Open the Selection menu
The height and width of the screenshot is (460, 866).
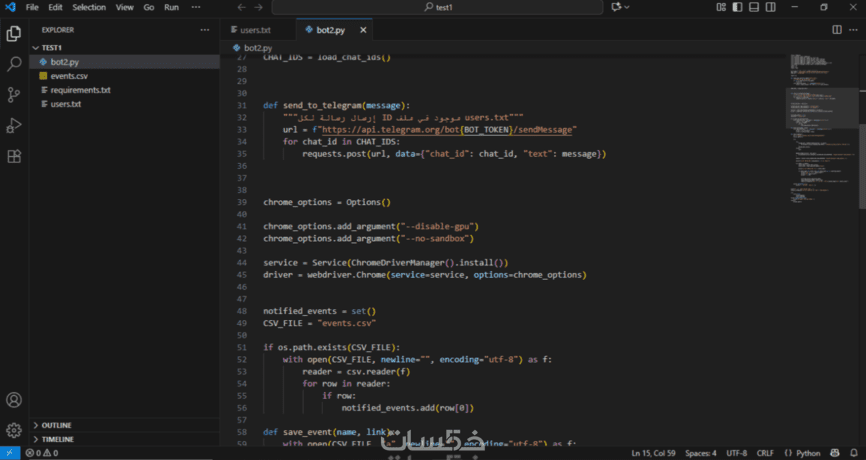click(89, 7)
